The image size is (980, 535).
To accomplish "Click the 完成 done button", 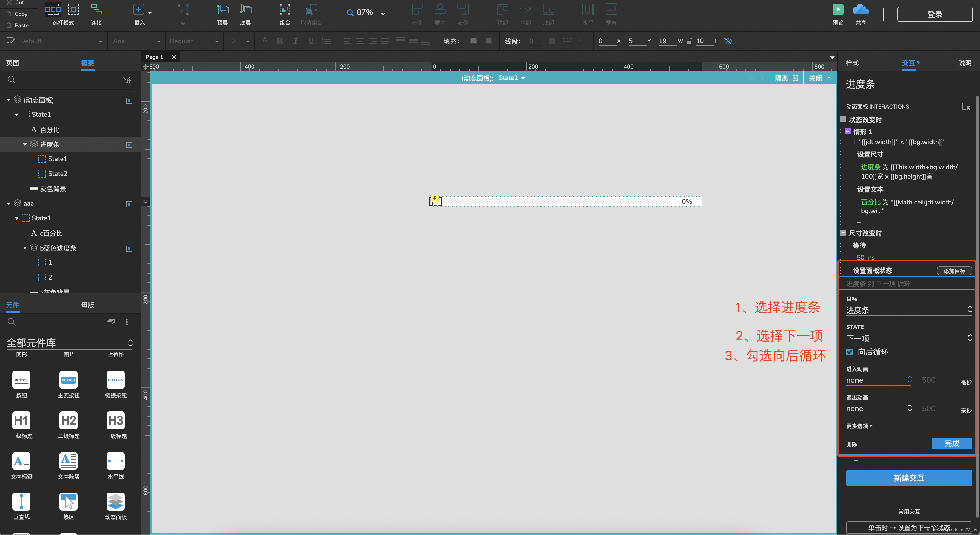I will pyautogui.click(x=951, y=443).
